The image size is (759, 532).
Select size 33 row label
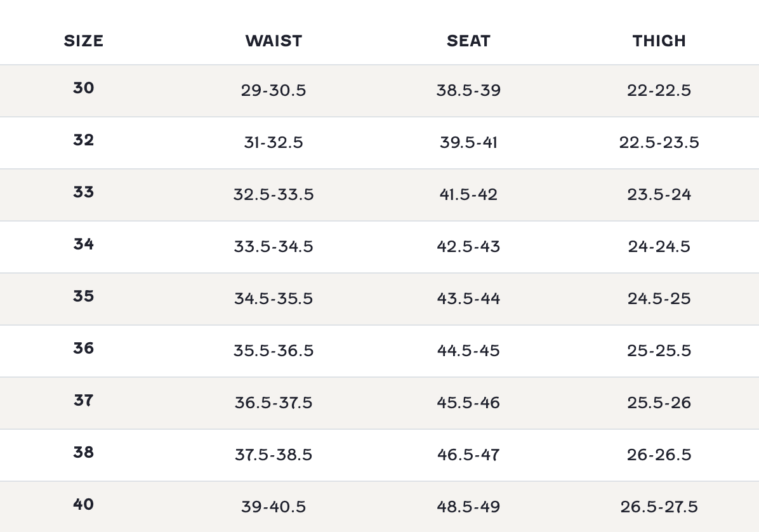[x=83, y=192]
